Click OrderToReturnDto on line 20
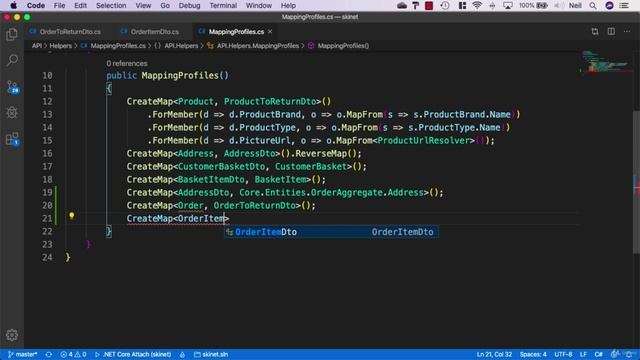The height and width of the screenshot is (360, 640). pos(254,205)
